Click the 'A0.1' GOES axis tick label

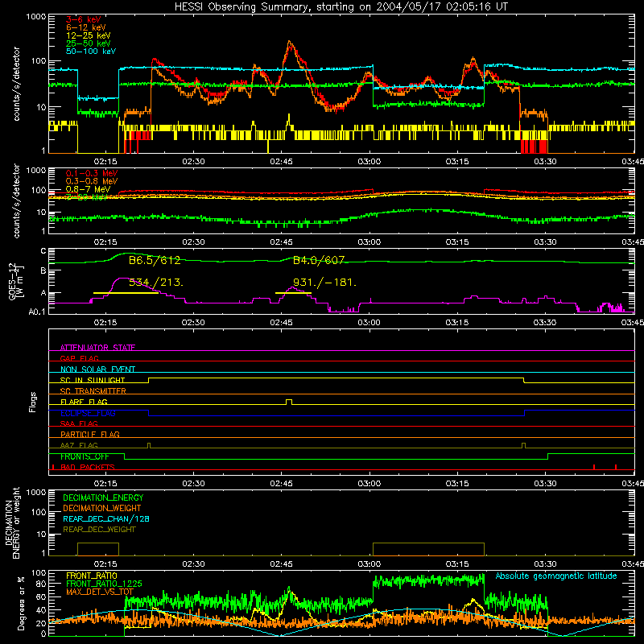pos(37,312)
